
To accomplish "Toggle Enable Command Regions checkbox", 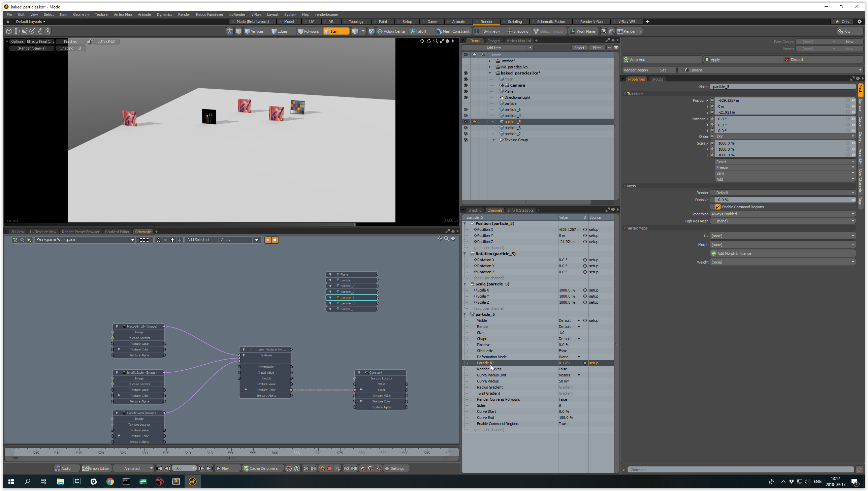I will 718,207.
